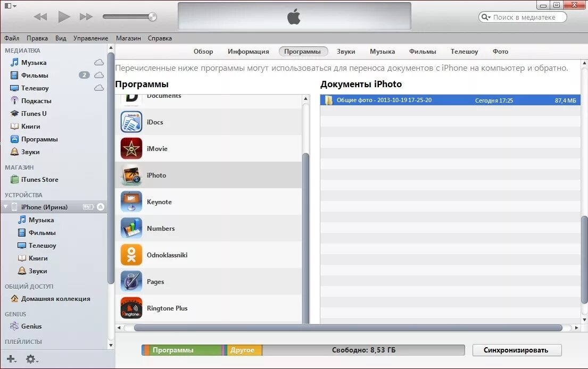Click the fast forward next button
The height and width of the screenshot is (369, 588).
point(86,17)
